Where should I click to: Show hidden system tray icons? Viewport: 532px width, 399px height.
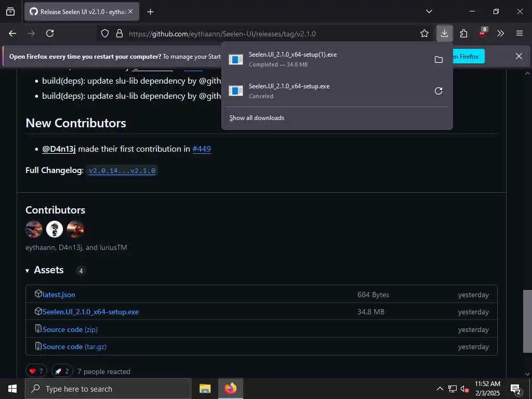440,389
